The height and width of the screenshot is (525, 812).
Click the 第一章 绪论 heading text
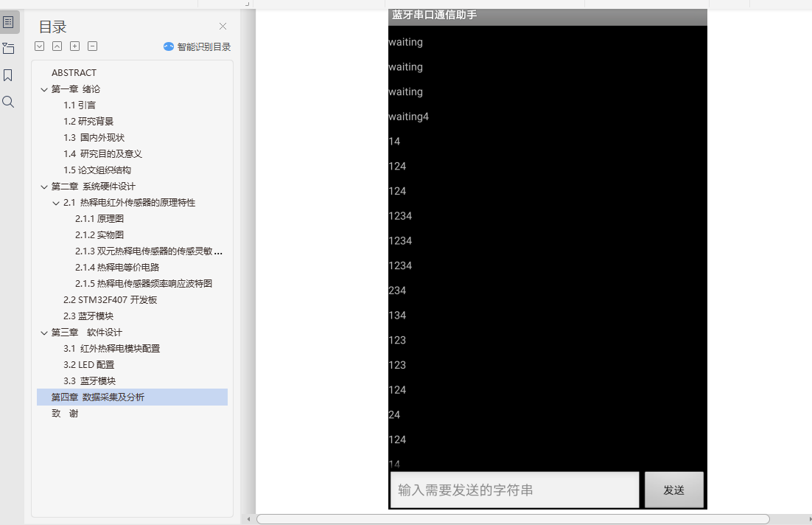click(76, 89)
